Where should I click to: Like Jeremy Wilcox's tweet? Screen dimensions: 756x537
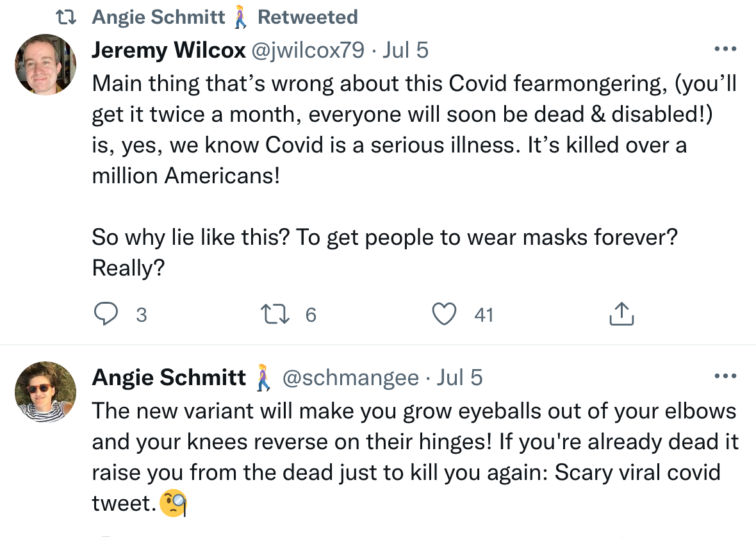[444, 314]
